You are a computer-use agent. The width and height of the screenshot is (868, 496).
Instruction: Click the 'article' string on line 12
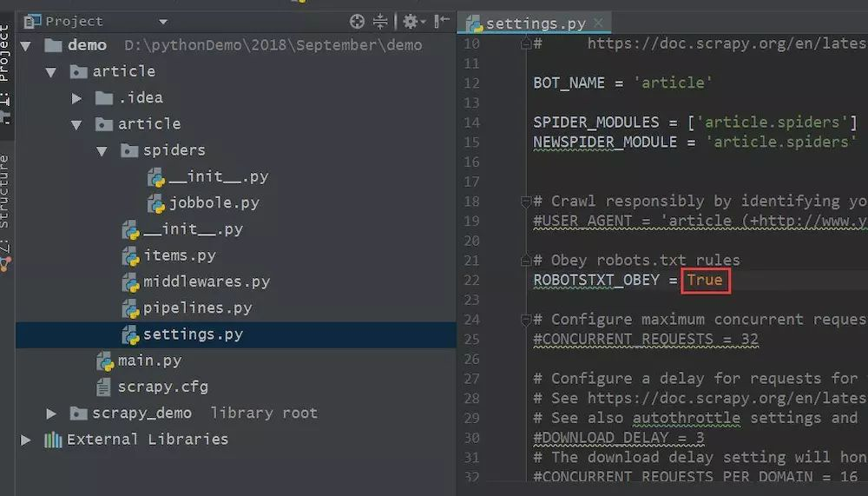click(673, 83)
